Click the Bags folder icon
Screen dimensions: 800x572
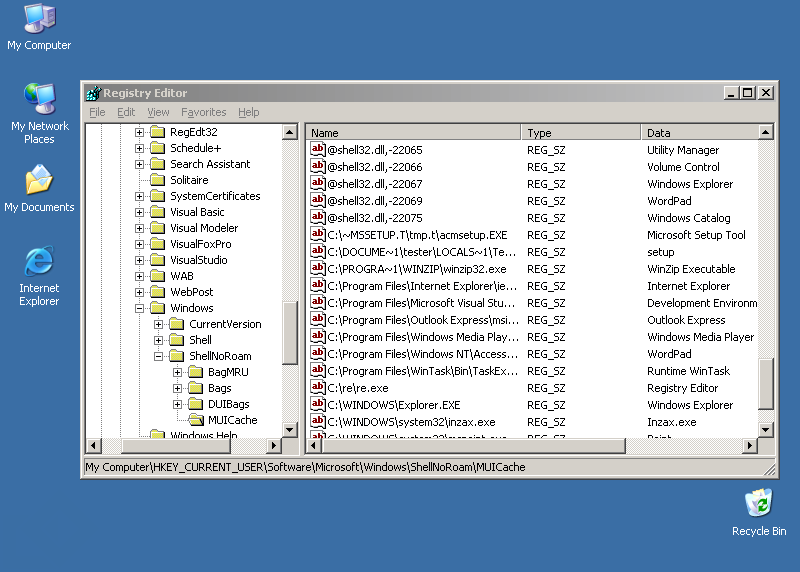pos(196,388)
